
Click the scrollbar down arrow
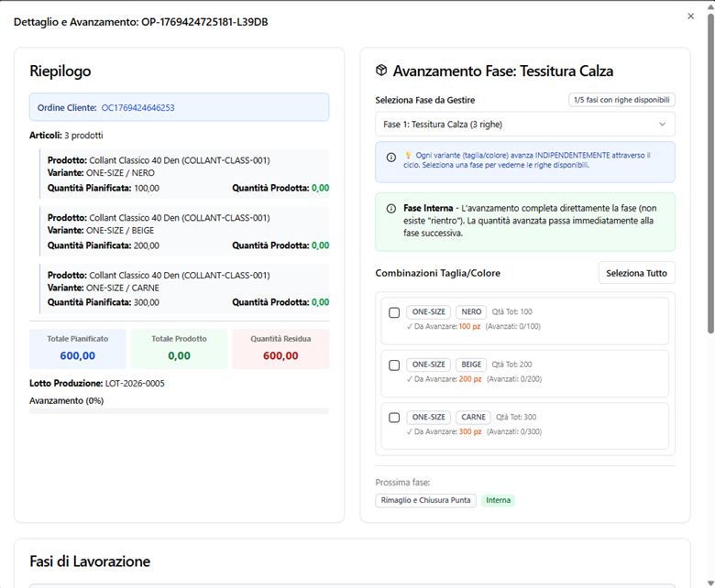[x=710, y=583]
